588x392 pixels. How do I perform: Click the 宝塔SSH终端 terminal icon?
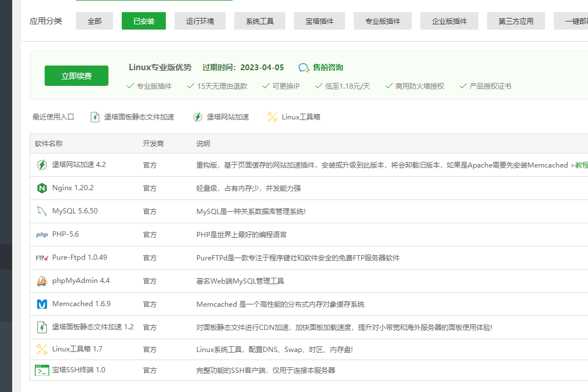(x=42, y=370)
